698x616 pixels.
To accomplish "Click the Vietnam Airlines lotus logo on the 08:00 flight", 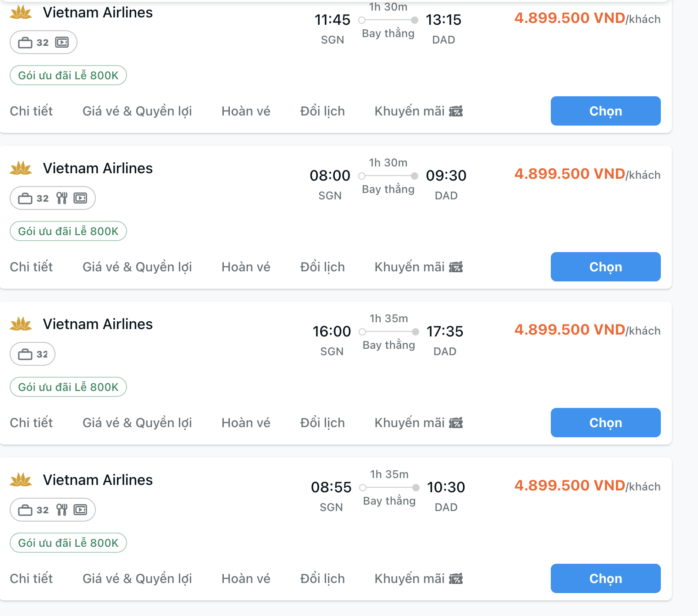I will (21, 168).
